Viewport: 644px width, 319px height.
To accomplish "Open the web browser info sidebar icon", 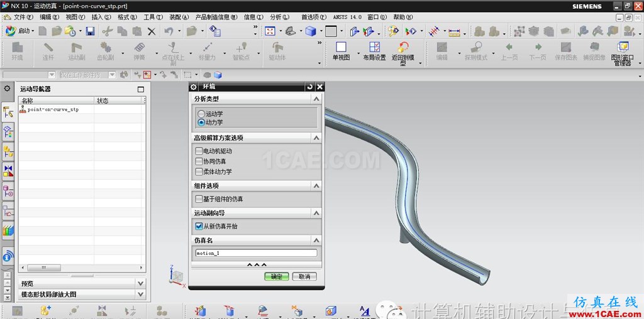I will coord(8,257).
